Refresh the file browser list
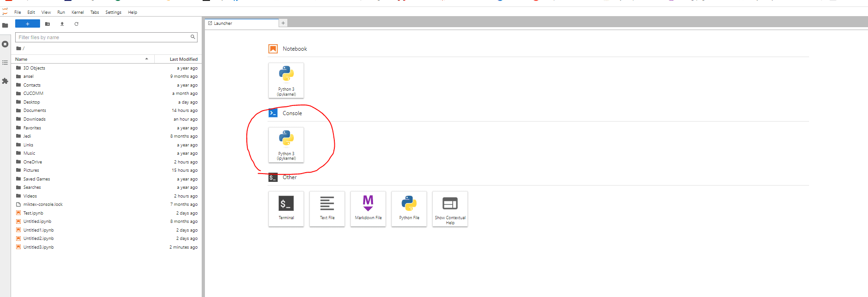Viewport: 868px width, 297px height. [x=76, y=24]
